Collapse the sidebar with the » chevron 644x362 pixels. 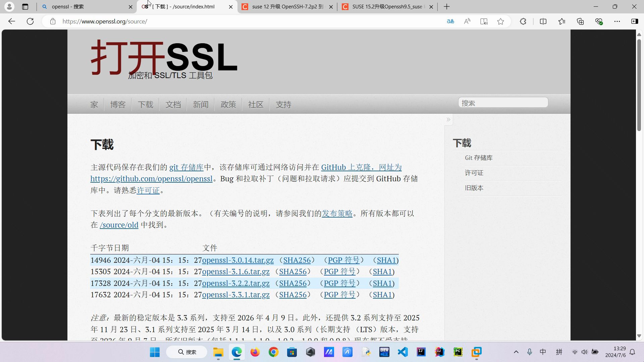click(x=448, y=120)
